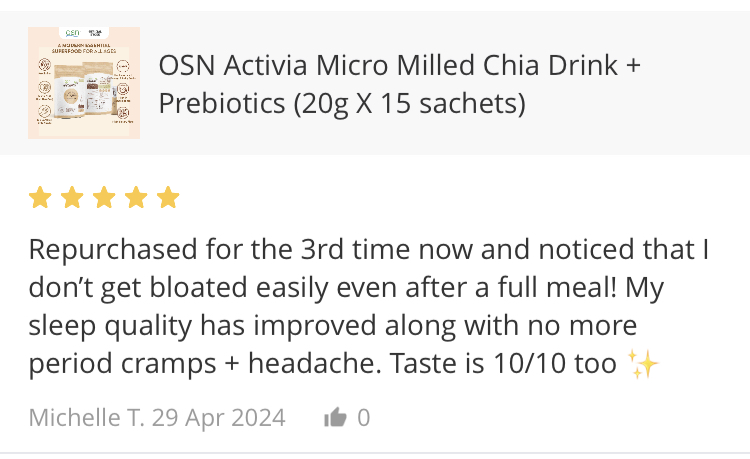Click the first rating star

point(40,197)
